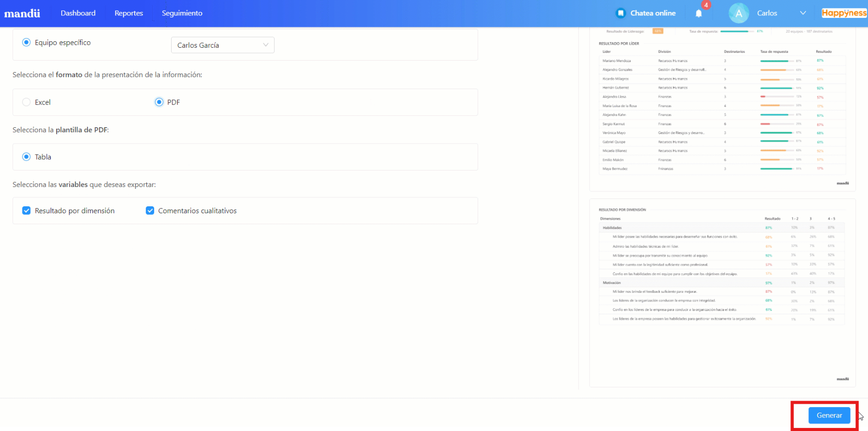868x431 pixels.
Task: Click the Carlos username
Action: pos(767,13)
